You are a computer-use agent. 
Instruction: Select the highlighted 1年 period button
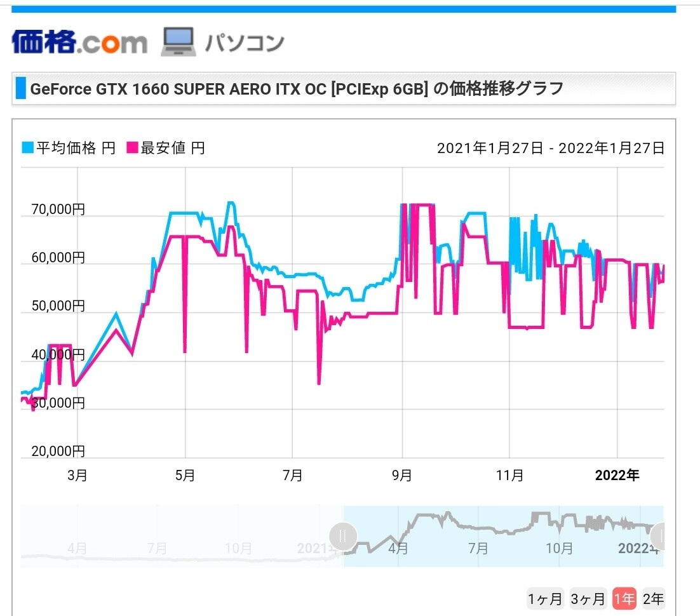tap(624, 598)
